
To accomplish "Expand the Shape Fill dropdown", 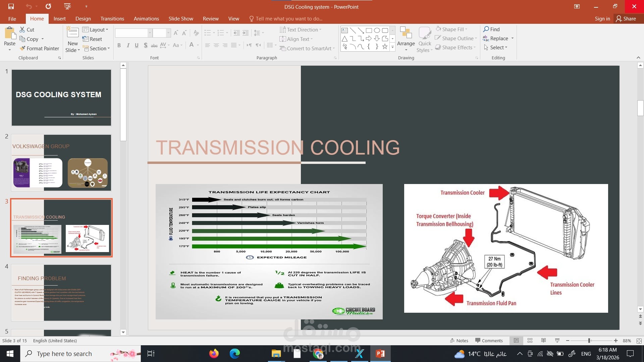I will [466, 29].
